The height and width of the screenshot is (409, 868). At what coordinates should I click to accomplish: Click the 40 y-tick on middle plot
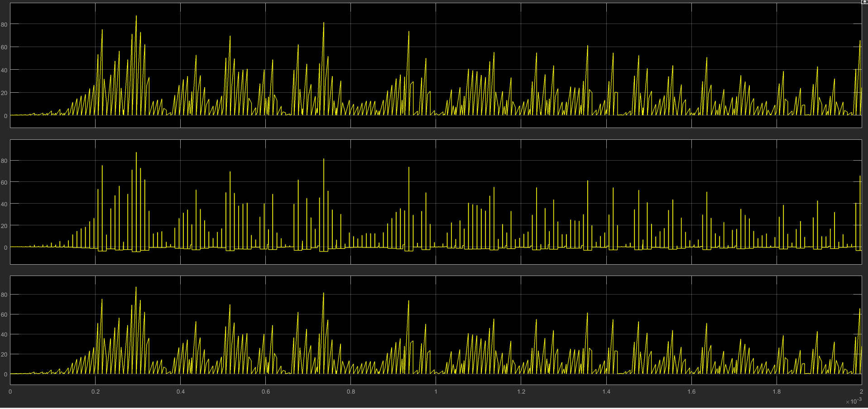[5, 204]
